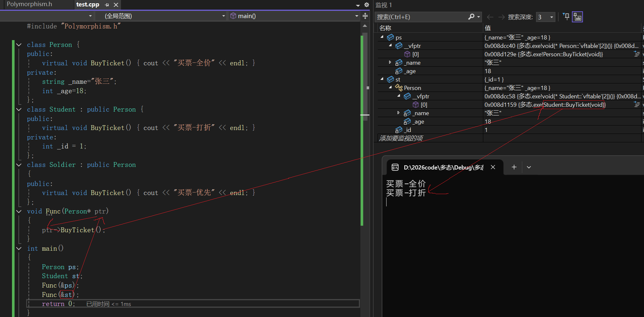The image size is (644, 317).
Task: Collapse the _vfptr node under st's Person
Action: click(399, 96)
